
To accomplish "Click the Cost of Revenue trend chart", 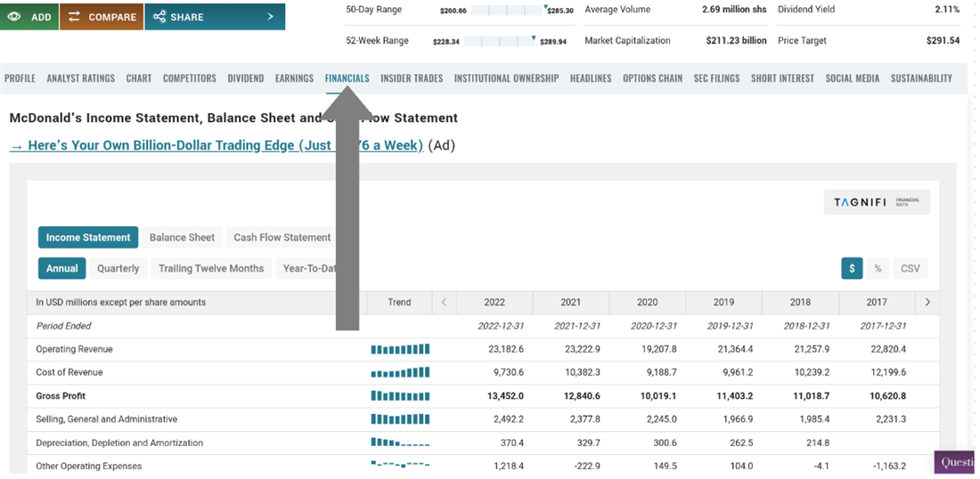I will [400, 372].
